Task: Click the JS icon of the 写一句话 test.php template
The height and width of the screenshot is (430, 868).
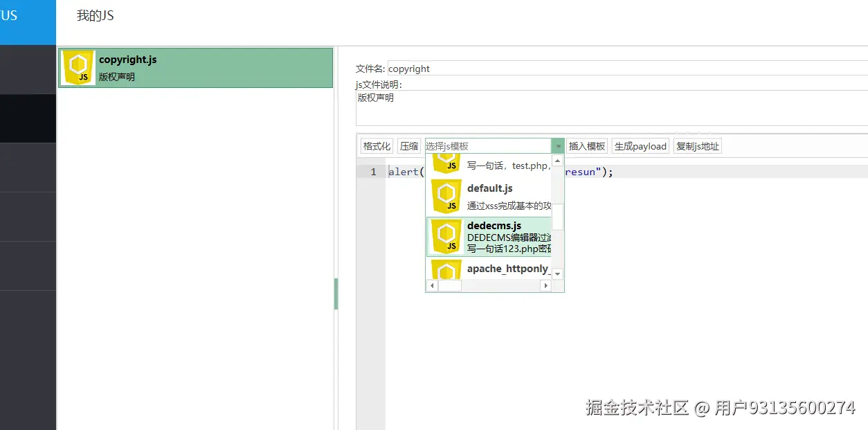Action: (446, 161)
